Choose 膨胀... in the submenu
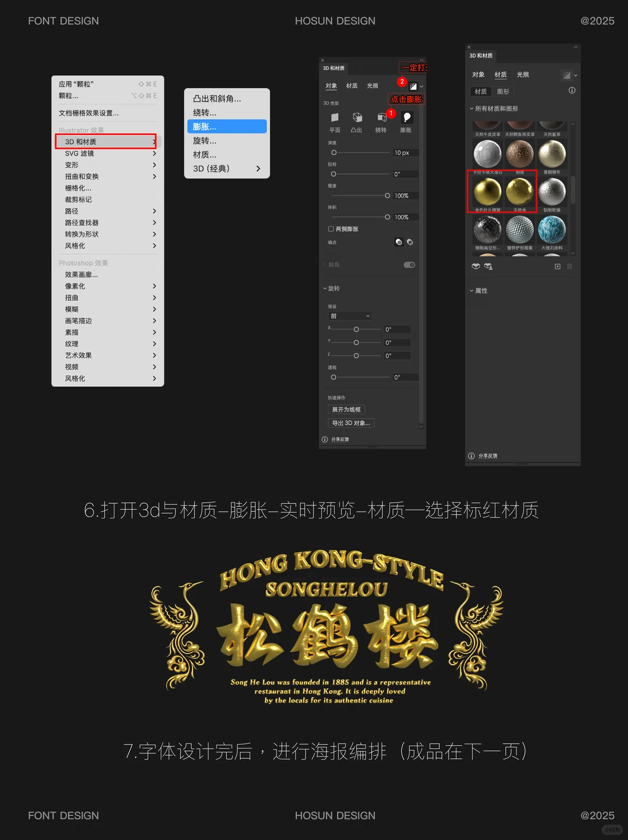Viewport: 628px width, 840px height. click(227, 127)
